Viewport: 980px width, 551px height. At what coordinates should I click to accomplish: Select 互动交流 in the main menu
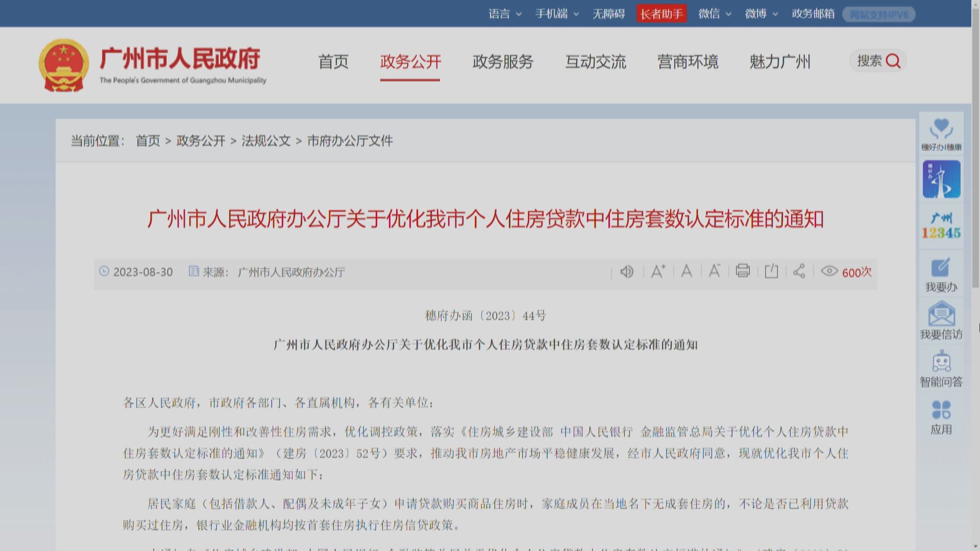point(595,62)
